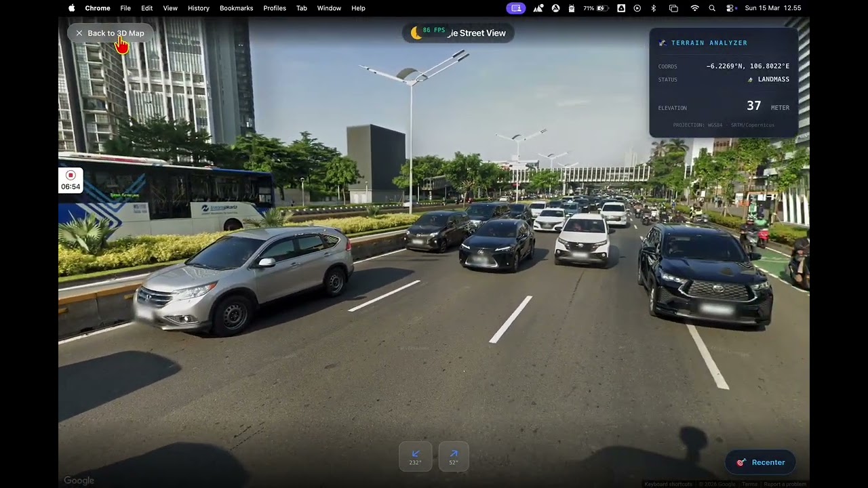Open the History menu
868x488 pixels.
click(x=199, y=8)
